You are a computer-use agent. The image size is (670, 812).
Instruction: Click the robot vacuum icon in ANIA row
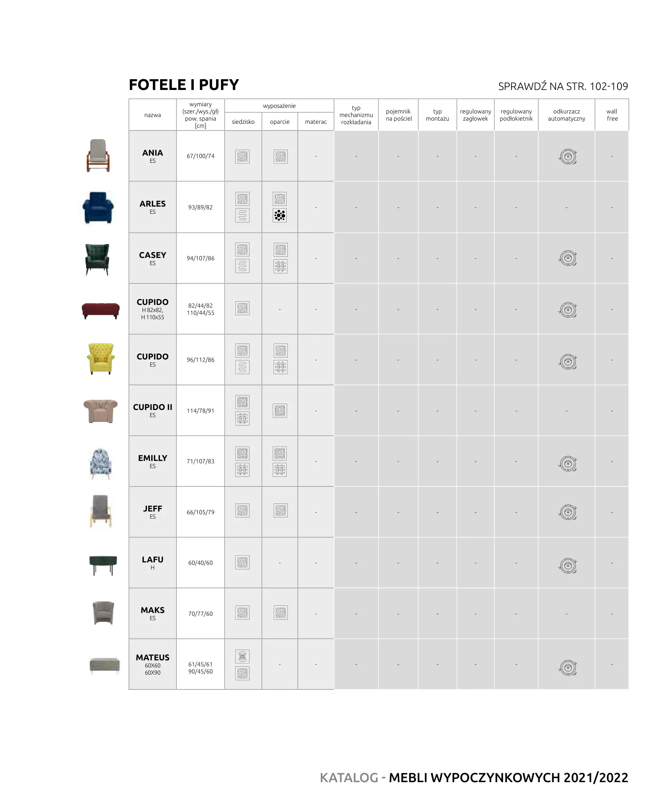pyautogui.click(x=567, y=156)
